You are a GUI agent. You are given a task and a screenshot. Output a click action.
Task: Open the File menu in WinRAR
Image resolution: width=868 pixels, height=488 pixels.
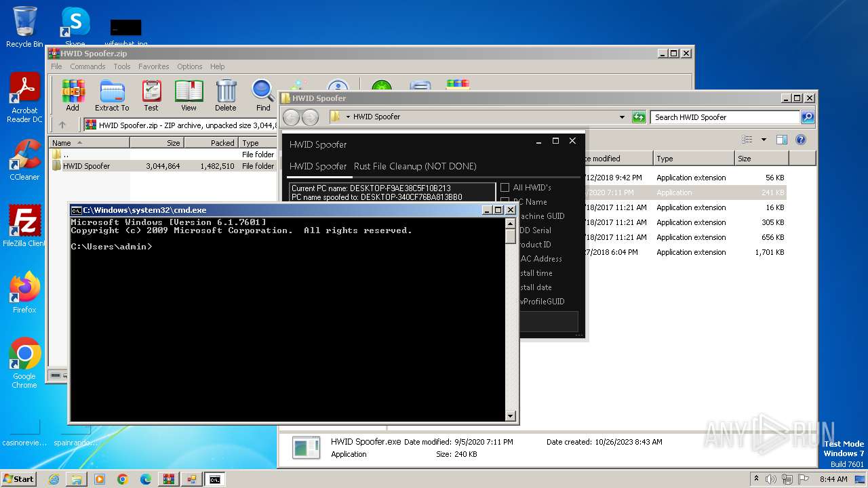click(56, 66)
